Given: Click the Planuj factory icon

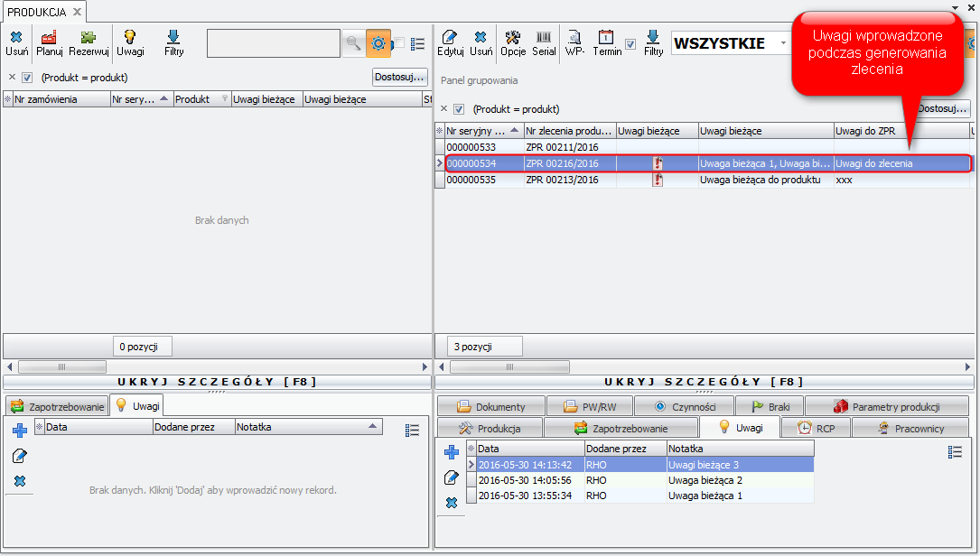Looking at the screenshot, I should click(49, 38).
